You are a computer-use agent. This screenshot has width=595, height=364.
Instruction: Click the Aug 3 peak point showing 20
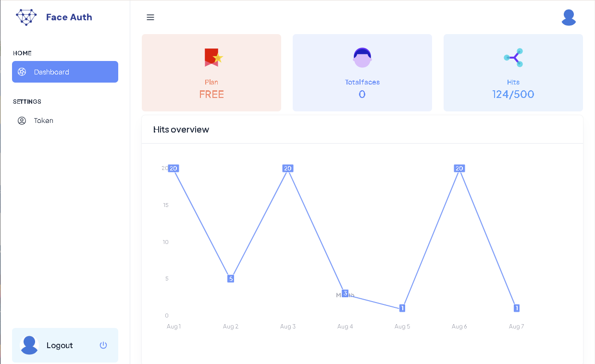287,168
